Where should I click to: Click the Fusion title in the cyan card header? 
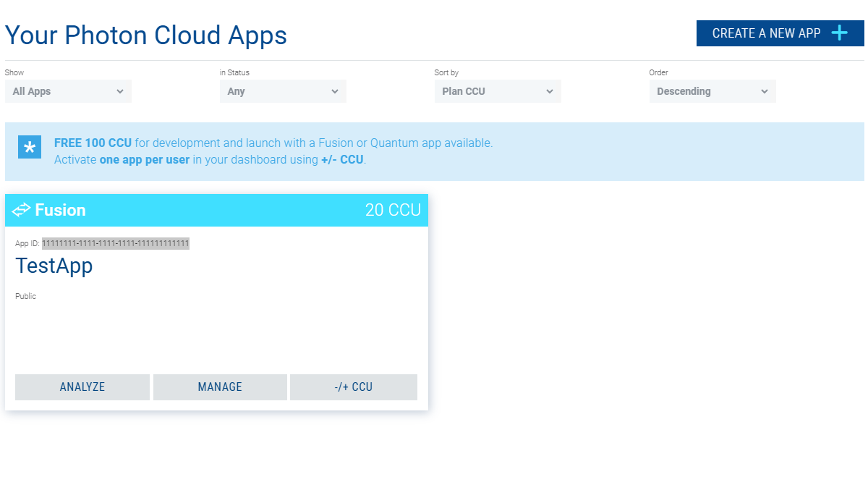pyautogui.click(x=61, y=210)
